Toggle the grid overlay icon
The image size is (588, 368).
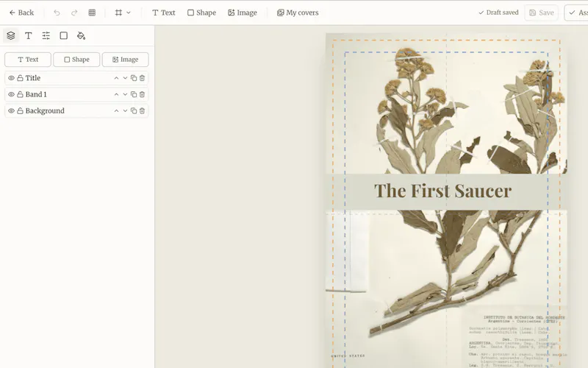point(92,13)
